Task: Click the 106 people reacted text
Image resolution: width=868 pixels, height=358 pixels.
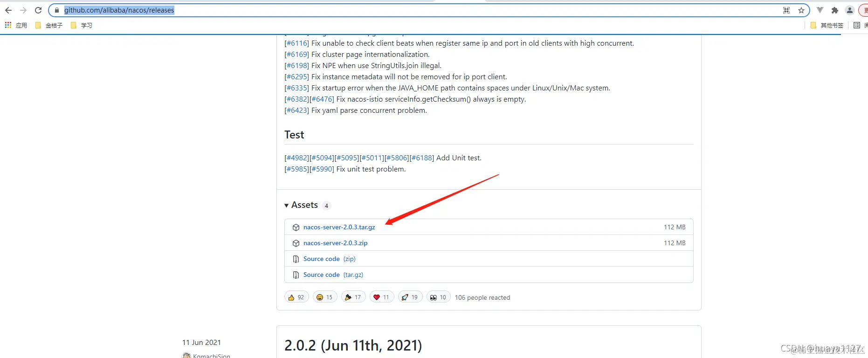Action: point(482,297)
